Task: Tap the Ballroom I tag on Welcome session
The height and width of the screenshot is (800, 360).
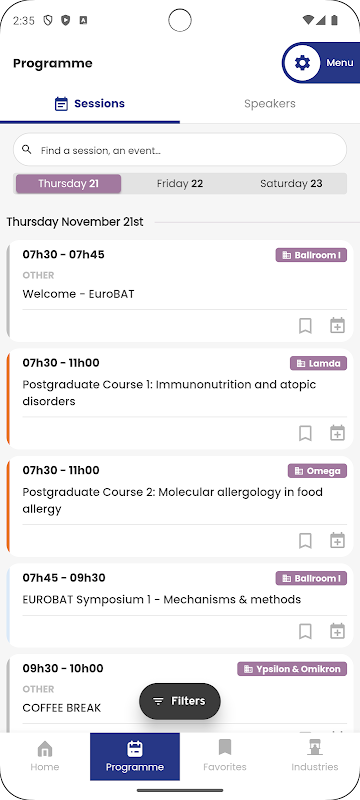Action: 312,255
